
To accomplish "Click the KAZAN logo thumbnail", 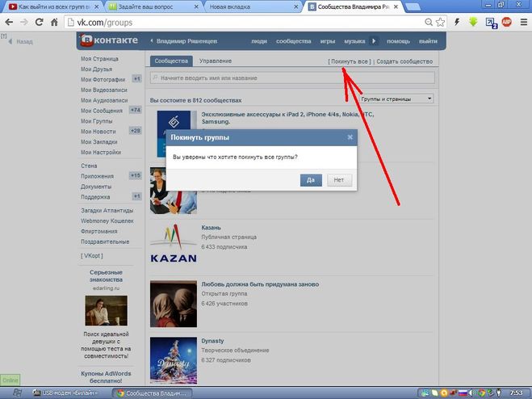I will point(174,243).
